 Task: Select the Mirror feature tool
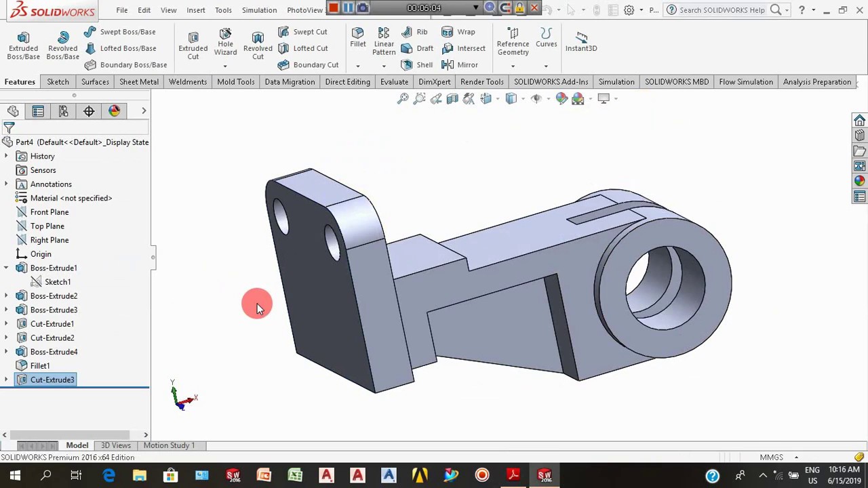pos(460,65)
